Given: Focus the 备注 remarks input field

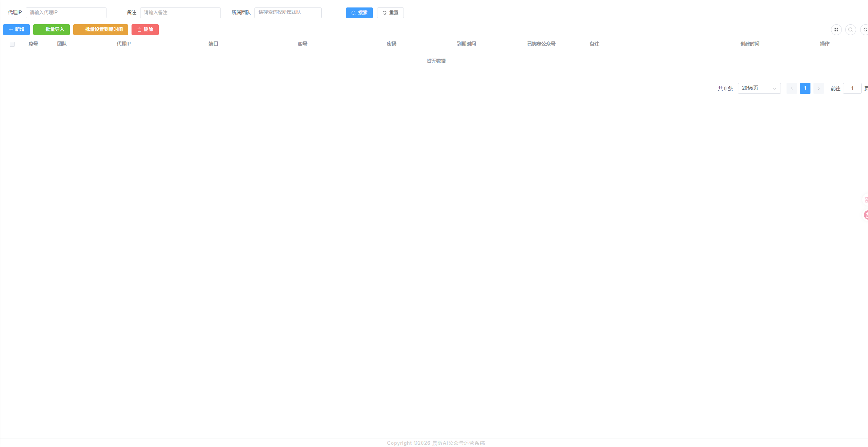Looking at the screenshot, I should pos(180,13).
